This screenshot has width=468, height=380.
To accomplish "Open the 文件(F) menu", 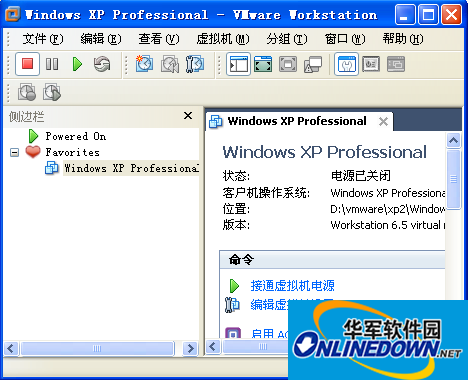I will point(43,39).
